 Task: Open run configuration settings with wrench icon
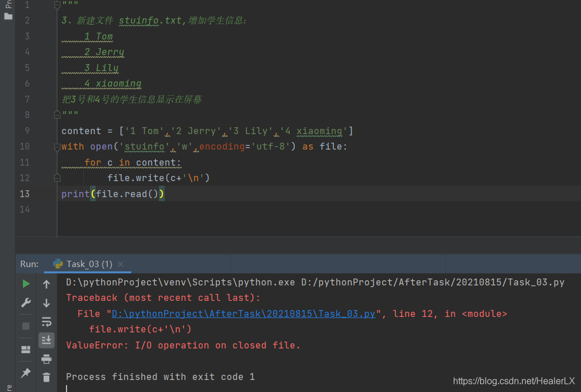click(25, 302)
